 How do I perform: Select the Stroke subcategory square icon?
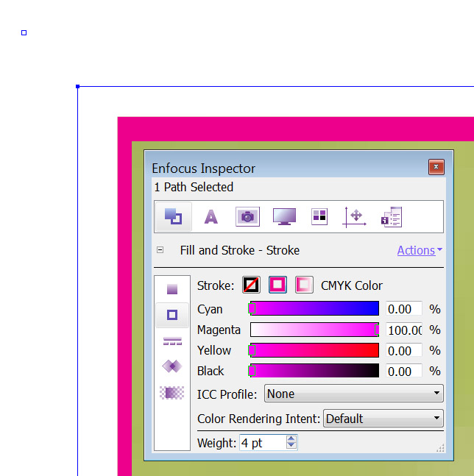pos(172,315)
